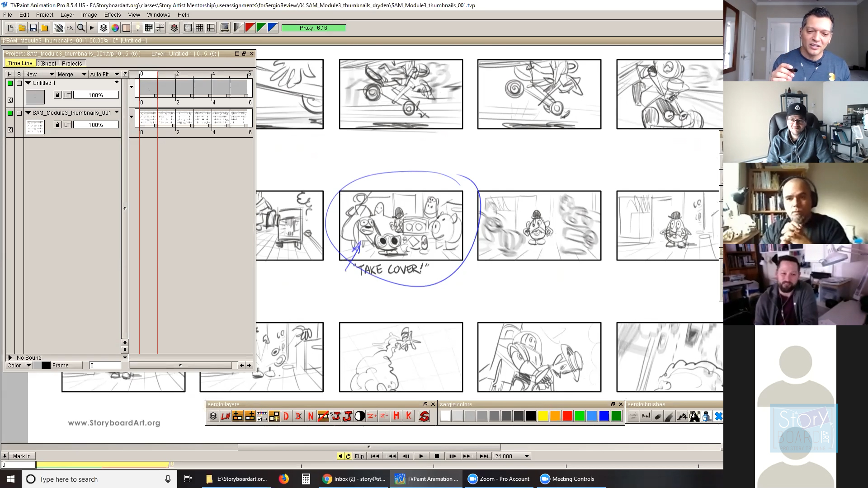The height and width of the screenshot is (488, 868).
Task: Select the Soft brush in sergio brushes
Action: 634,416
